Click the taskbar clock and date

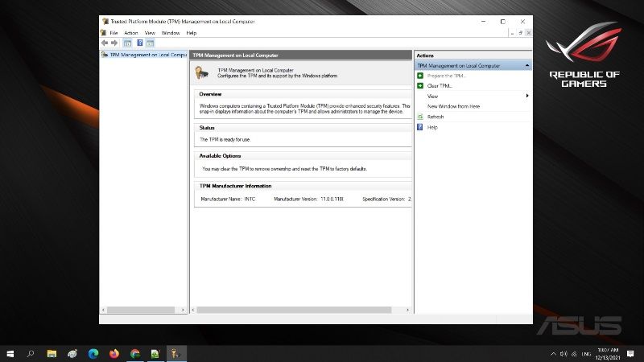coord(608,354)
